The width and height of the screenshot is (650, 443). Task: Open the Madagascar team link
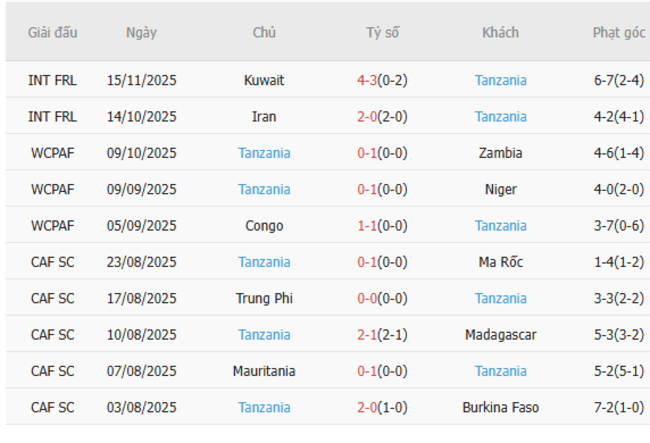[x=500, y=334]
